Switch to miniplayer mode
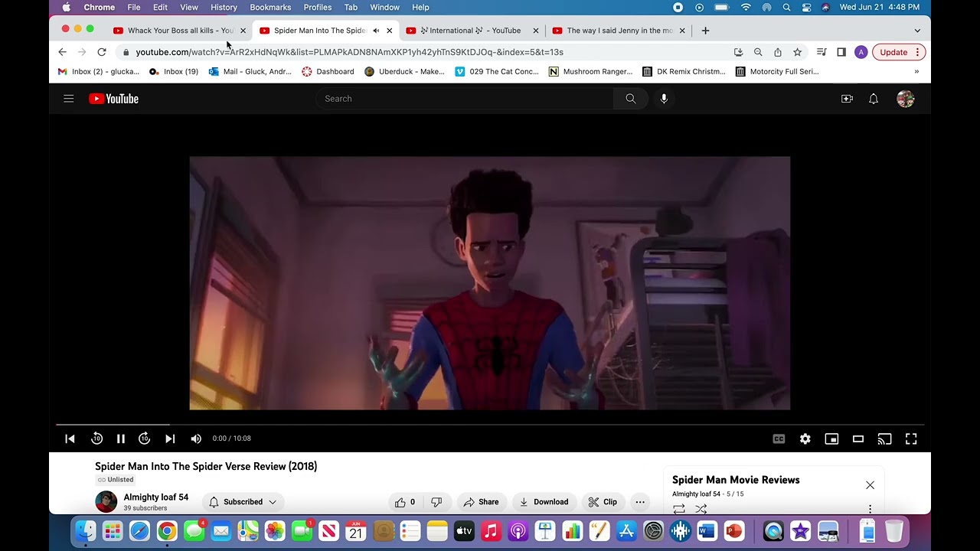Viewport: 980px width, 551px height. 831,439
